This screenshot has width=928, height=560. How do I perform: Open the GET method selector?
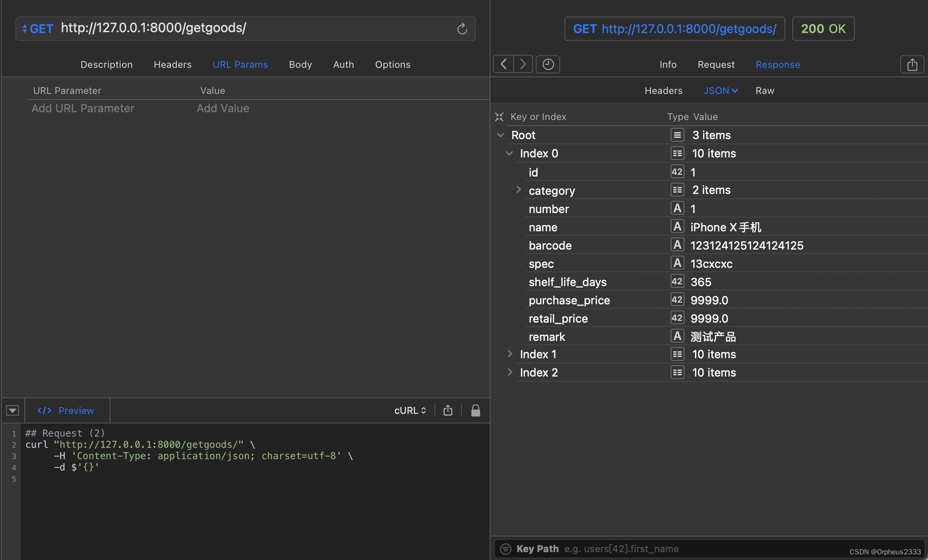(37, 29)
